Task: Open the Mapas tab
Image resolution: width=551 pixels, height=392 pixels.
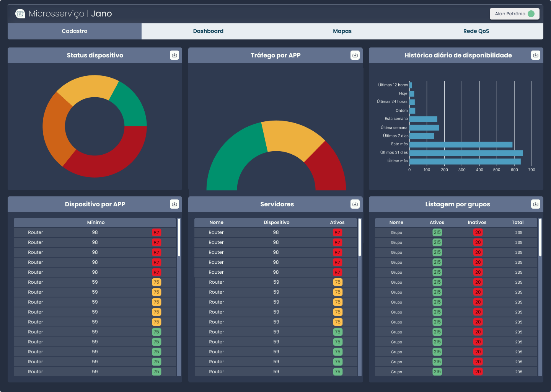Action: click(x=342, y=31)
